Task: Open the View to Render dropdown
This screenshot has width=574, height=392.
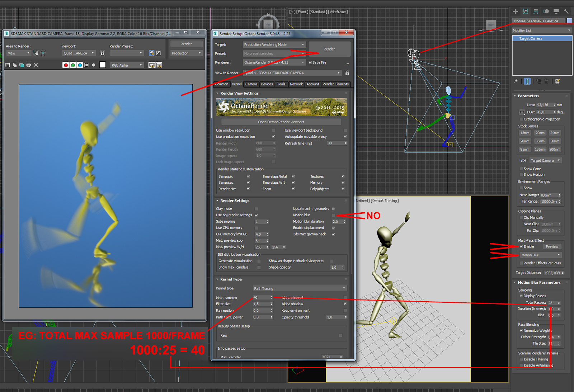Action: [292, 73]
